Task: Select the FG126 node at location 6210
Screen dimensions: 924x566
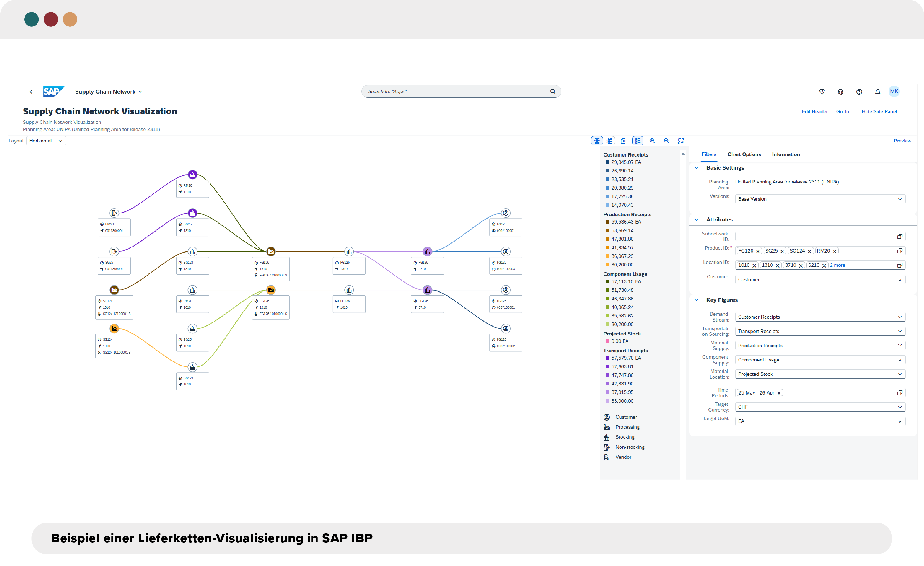Action: tap(427, 251)
